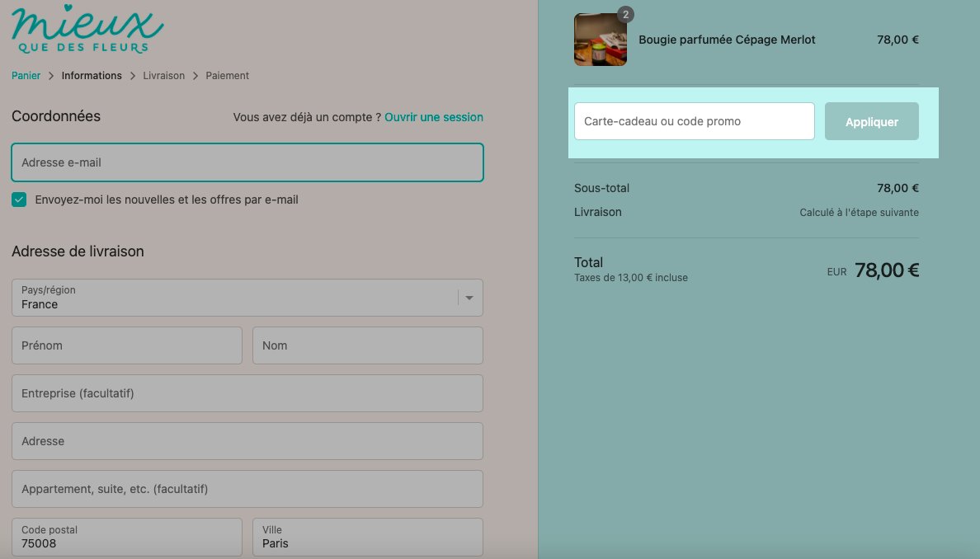980x559 pixels.
Task: Click the Nom input field
Action: click(x=368, y=345)
